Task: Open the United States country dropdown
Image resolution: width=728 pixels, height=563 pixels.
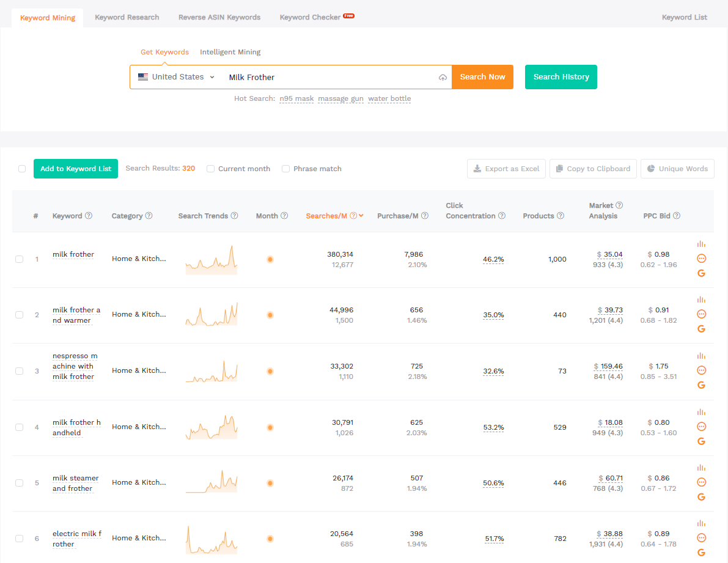Action: click(176, 77)
